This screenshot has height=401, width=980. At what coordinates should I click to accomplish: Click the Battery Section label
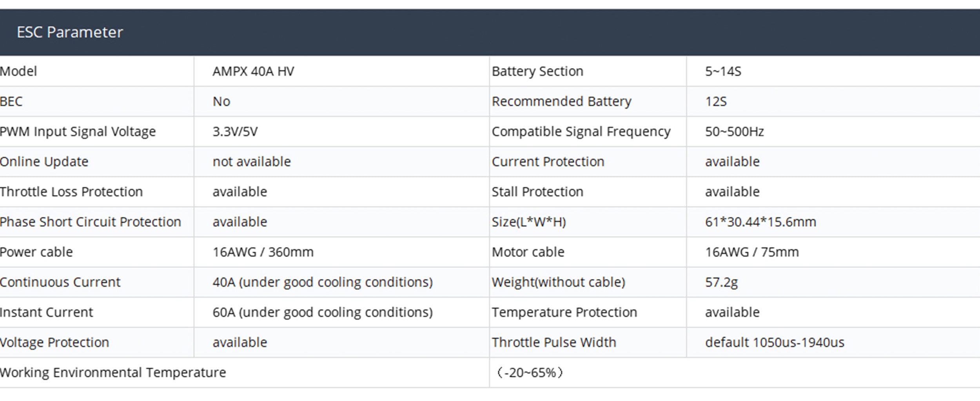click(x=537, y=71)
